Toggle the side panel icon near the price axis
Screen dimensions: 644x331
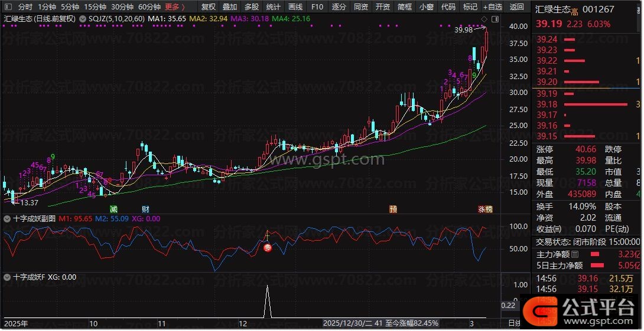coord(495,19)
